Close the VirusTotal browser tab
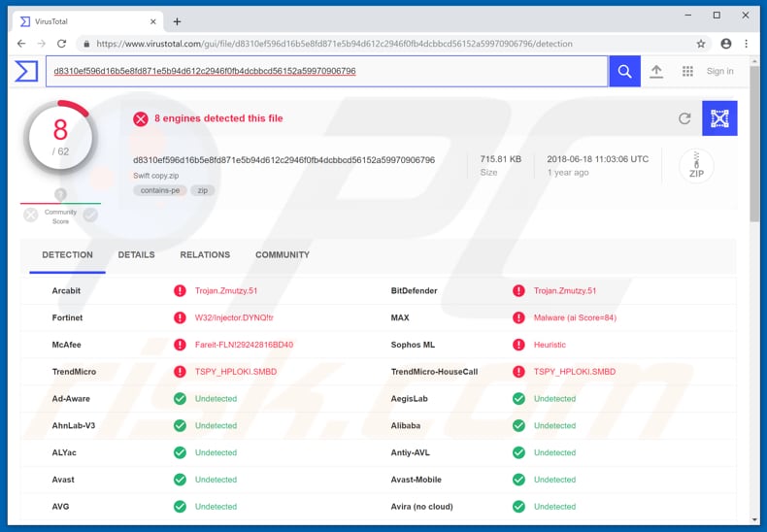The width and height of the screenshot is (767, 532). coord(153,21)
